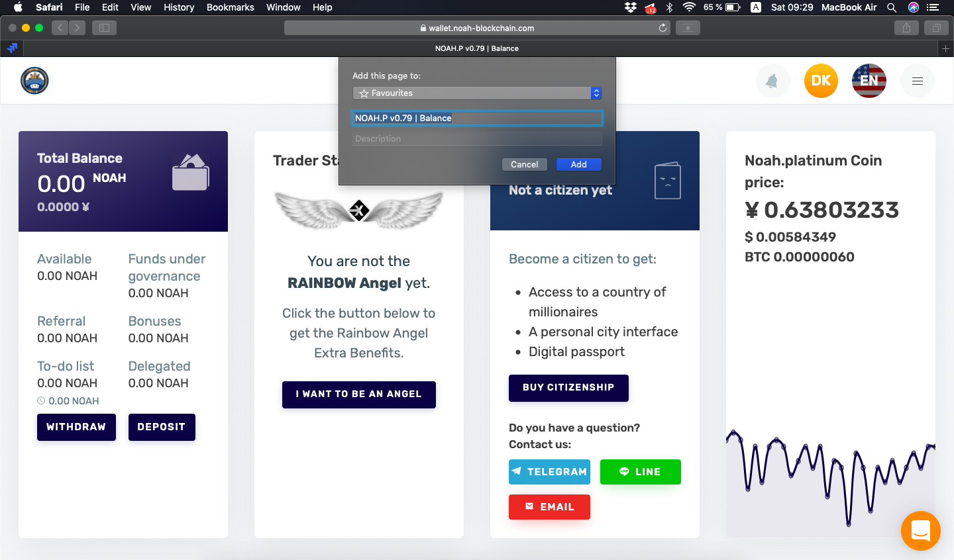Click the battery status indicator
The height and width of the screenshot is (560, 954).
click(733, 7)
